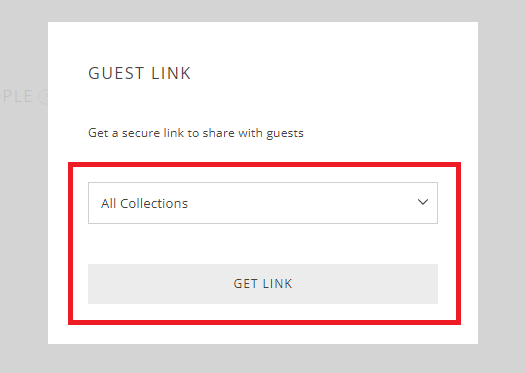Click the GET LINK button
This screenshot has height=373, width=525.
pos(263,284)
